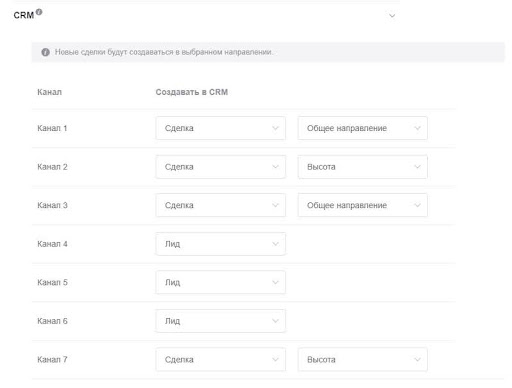Open the Канал 1 Общее направление dropdown
Viewport: 512px width, 388px height.
[363, 128]
